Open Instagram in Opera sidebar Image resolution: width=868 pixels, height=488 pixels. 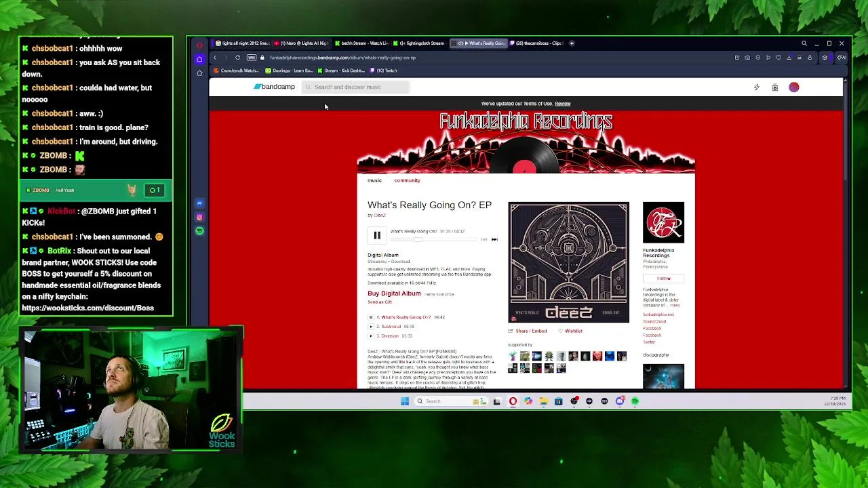[x=199, y=218]
